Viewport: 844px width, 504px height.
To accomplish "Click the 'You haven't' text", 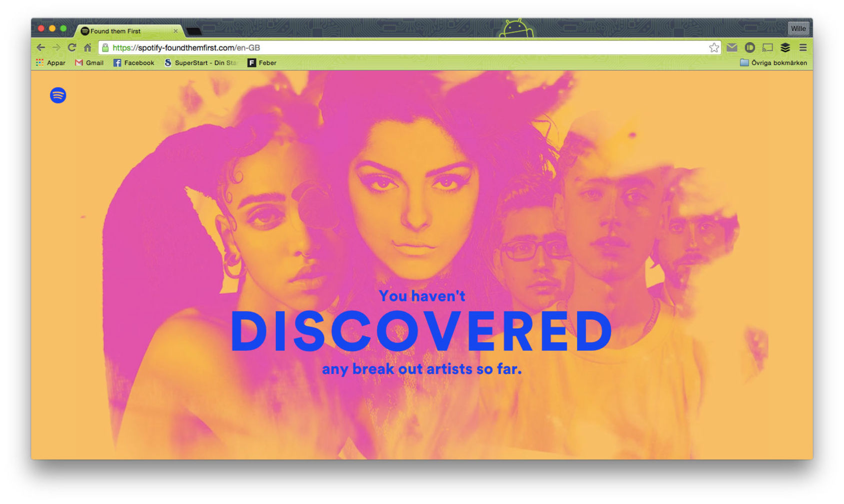I will pos(422,296).
